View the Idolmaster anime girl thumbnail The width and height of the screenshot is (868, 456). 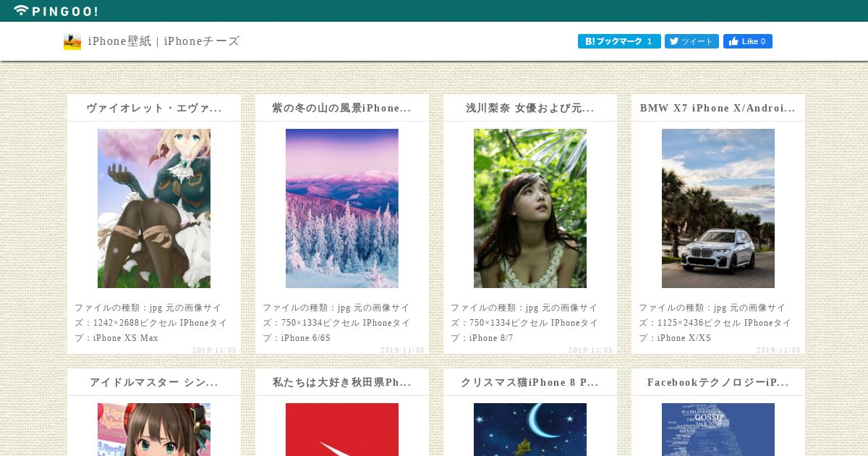(x=154, y=429)
